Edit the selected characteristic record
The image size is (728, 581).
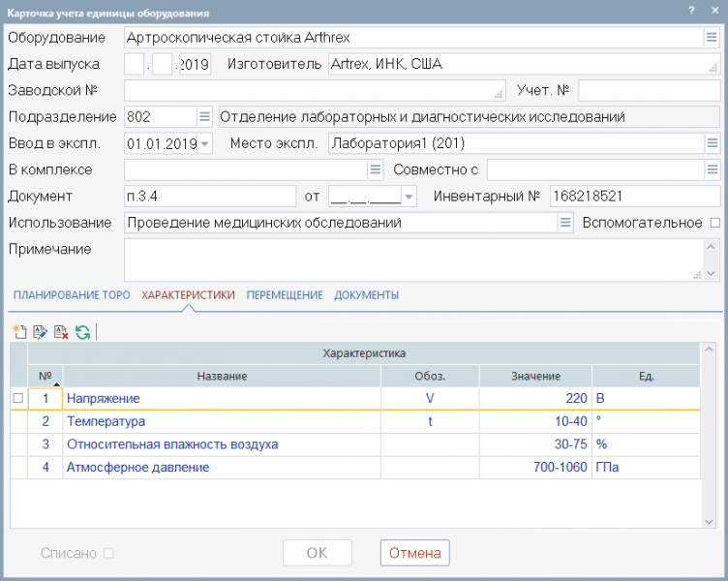[40, 332]
